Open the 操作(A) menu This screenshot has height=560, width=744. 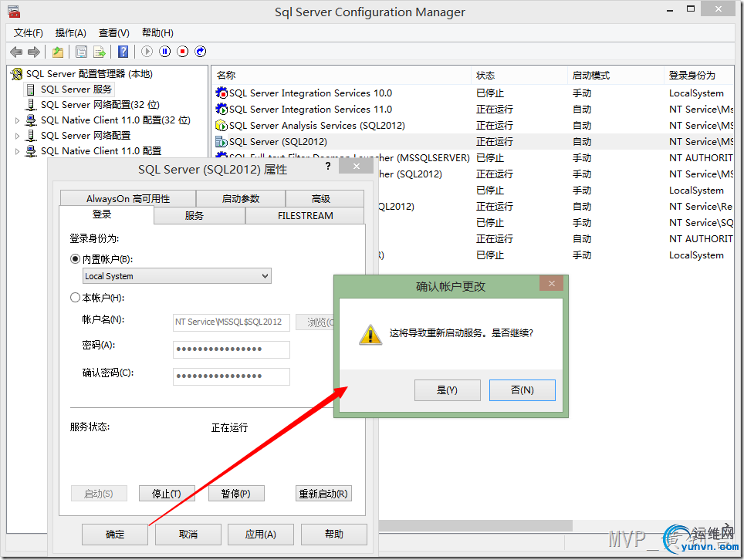coord(70,32)
